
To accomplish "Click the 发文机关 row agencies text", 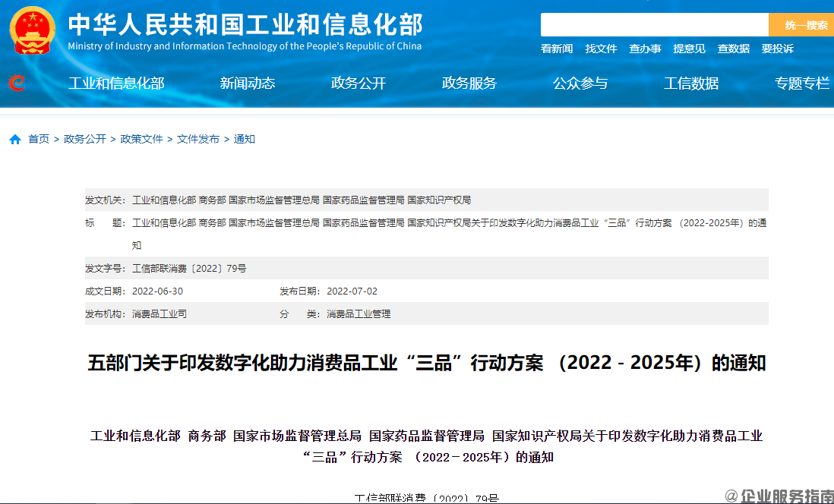I will [x=302, y=200].
